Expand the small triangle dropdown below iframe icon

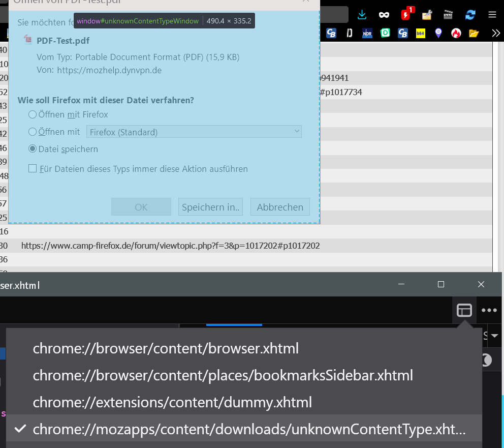[x=494, y=336]
